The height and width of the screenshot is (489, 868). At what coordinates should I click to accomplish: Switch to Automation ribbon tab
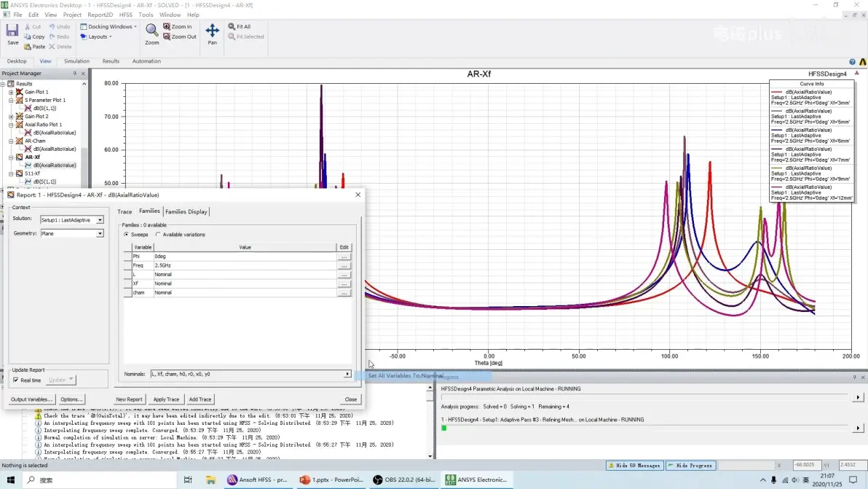[x=146, y=61]
